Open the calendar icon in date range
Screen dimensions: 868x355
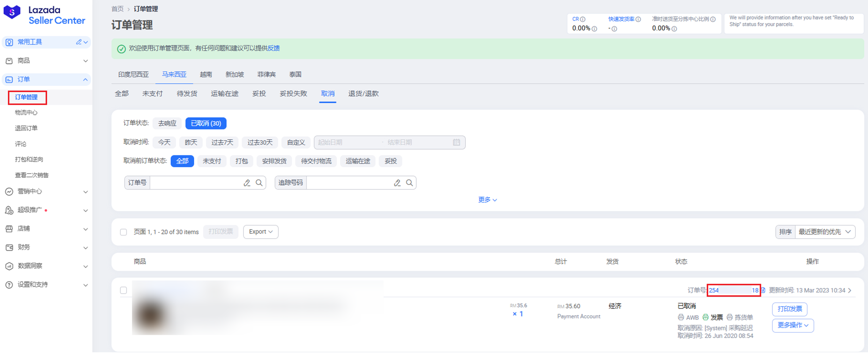pos(456,142)
